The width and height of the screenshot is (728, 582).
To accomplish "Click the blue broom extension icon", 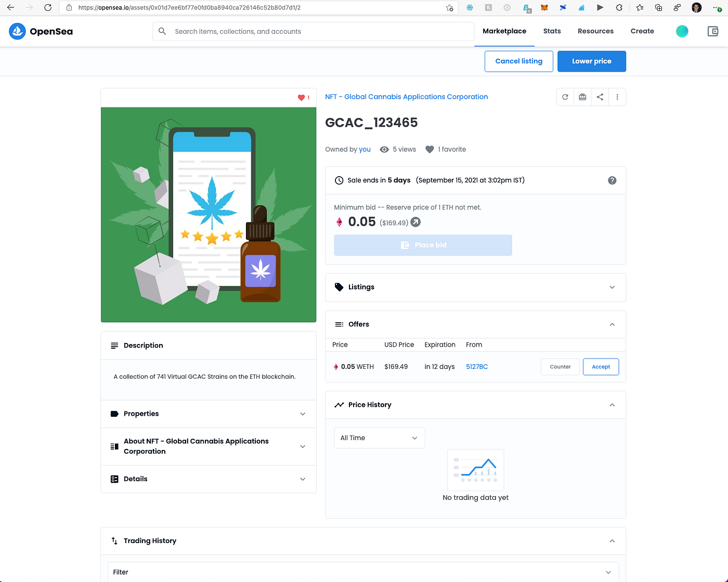I will [581, 8].
